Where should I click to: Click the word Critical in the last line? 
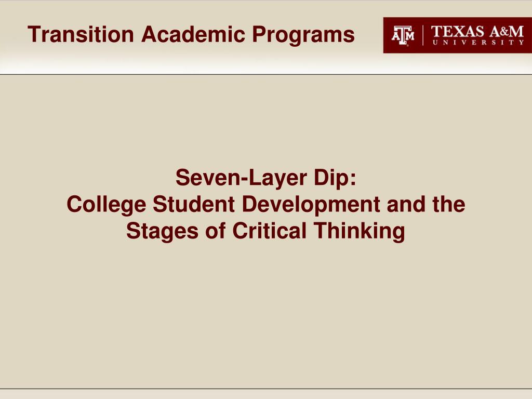pos(270,231)
